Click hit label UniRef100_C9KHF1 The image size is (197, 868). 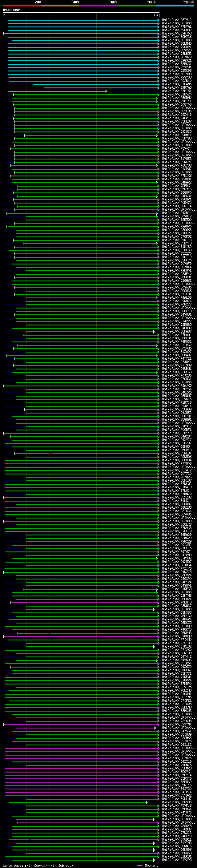177,135
